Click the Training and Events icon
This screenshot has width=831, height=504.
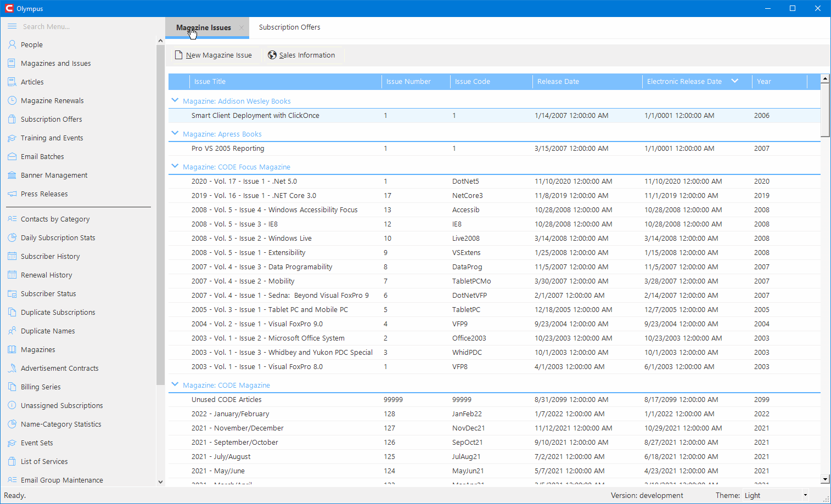12,138
